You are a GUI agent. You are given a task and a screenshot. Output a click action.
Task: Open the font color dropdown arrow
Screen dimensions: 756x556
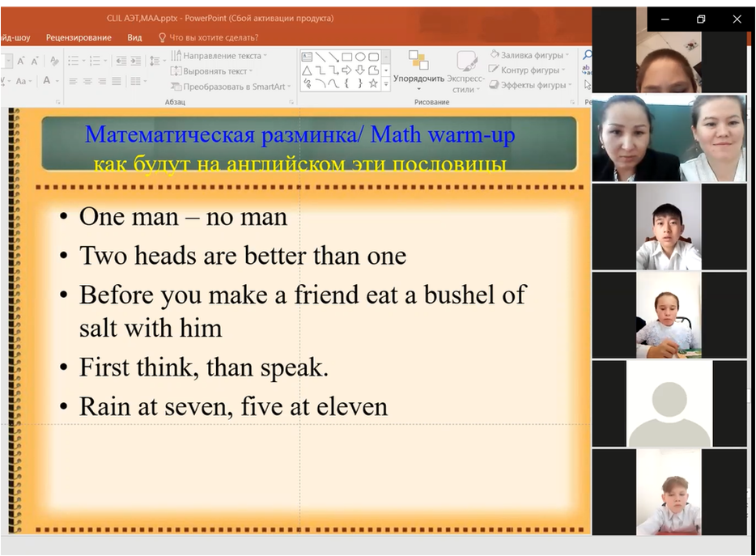point(57,81)
